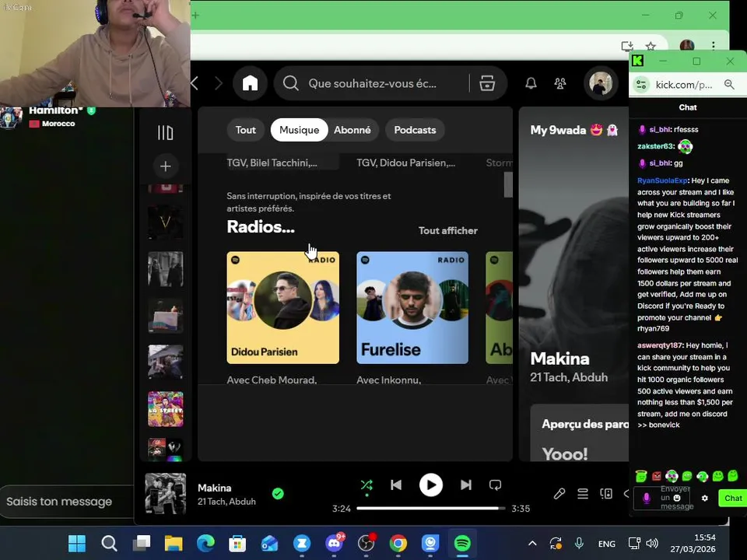
Task: Open the Didou Parisien radio card
Action: [x=283, y=308]
